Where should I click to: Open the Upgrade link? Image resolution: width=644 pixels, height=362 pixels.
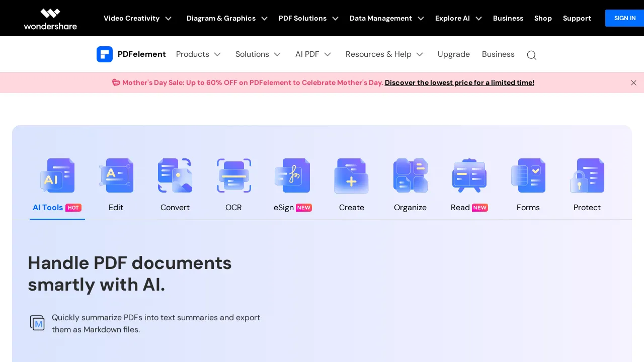(454, 54)
